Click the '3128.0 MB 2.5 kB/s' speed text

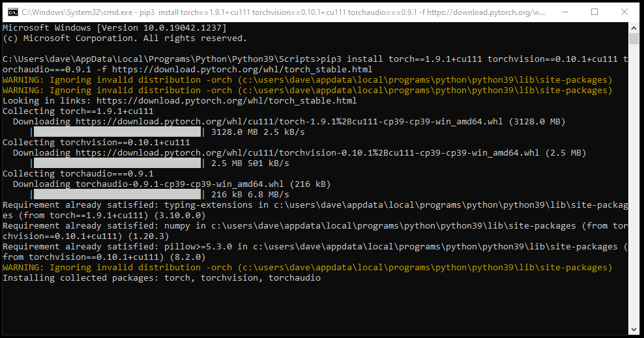point(258,132)
